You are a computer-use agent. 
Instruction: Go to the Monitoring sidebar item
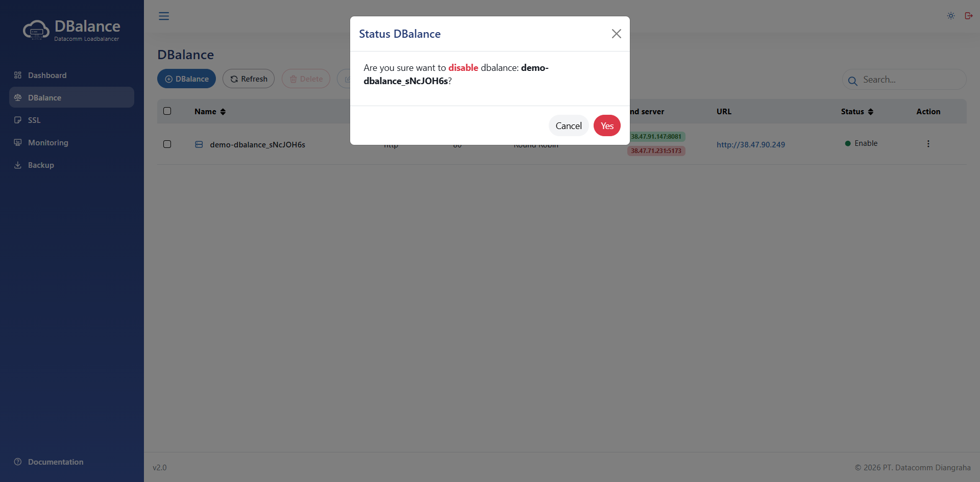(48, 143)
